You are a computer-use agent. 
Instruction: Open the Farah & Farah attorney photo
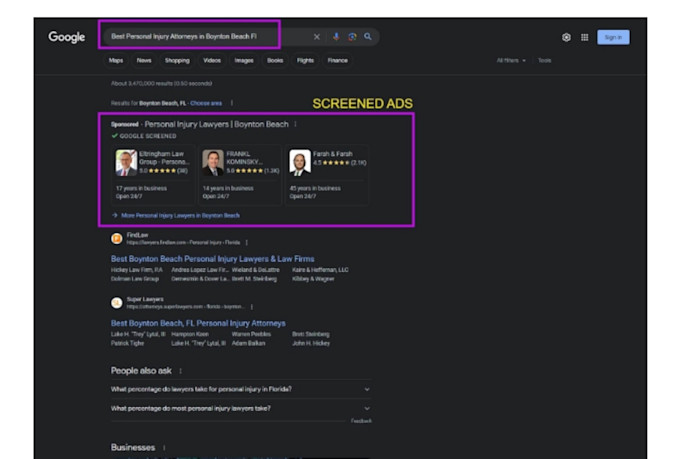click(x=300, y=163)
